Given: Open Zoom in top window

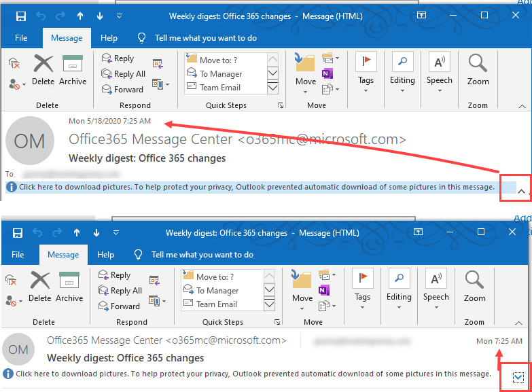Looking at the screenshot, I should click(478, 71).
